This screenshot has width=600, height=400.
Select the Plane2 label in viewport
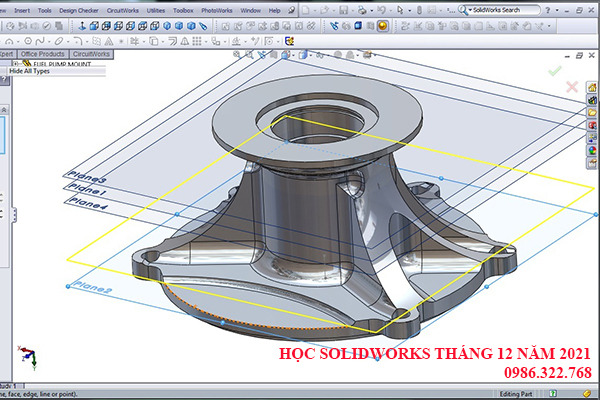pyautogui.click(x=92, y=287)
